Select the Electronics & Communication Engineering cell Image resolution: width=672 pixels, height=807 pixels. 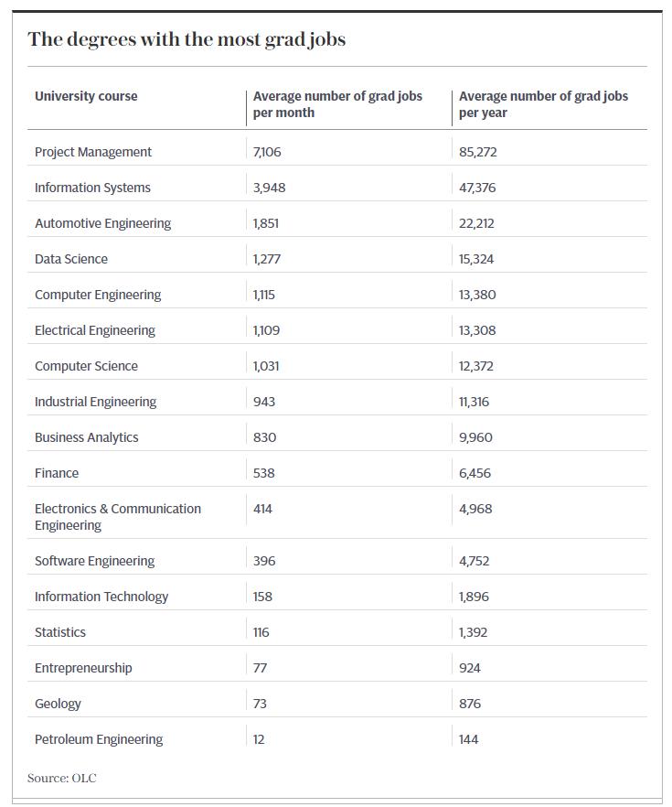pyautogui.click(x=118, y=517)
